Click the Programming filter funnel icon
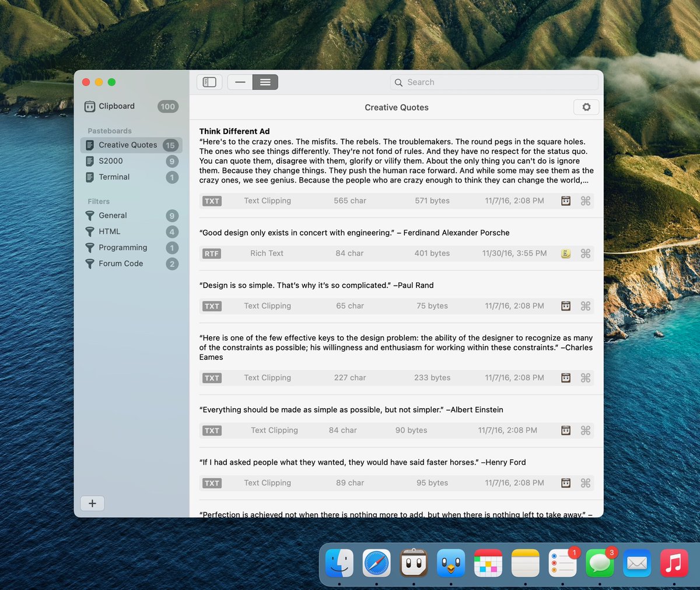Screen dimensions: 700x590 [90, 248]
